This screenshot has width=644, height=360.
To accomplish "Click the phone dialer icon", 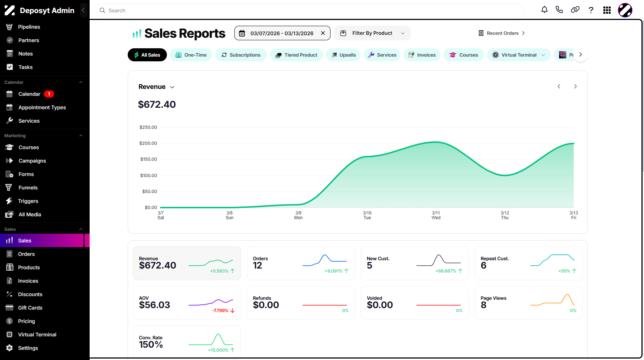I will pyautogui.click(x=559, y=10).
